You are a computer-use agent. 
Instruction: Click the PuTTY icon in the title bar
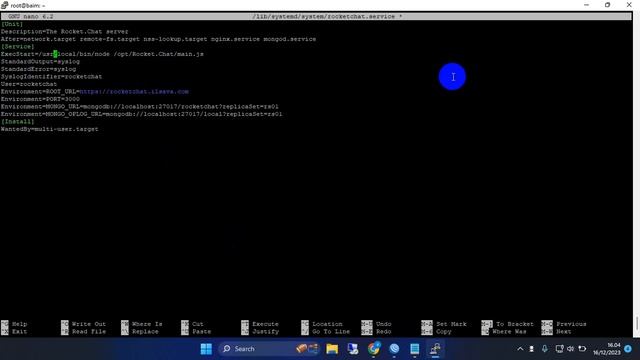(5, 5)
